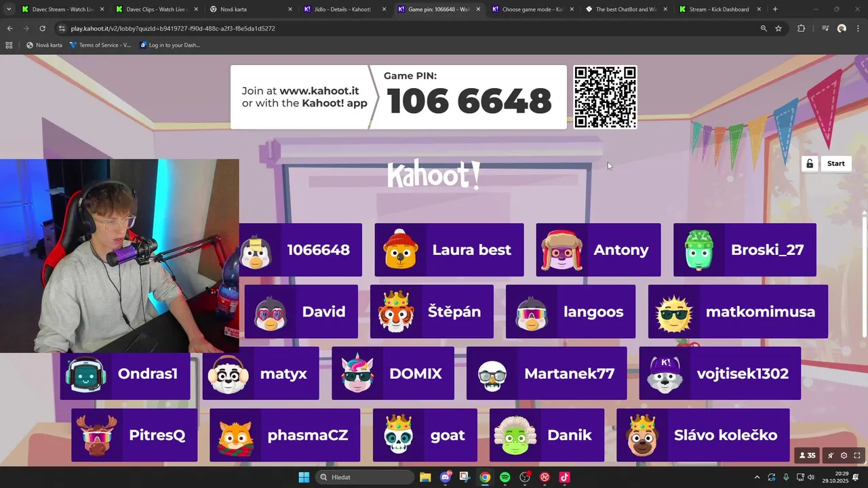This screenshot has width=868, height=488.
Task: Open the tab search dropdown
Action: [x=8, y=9]
